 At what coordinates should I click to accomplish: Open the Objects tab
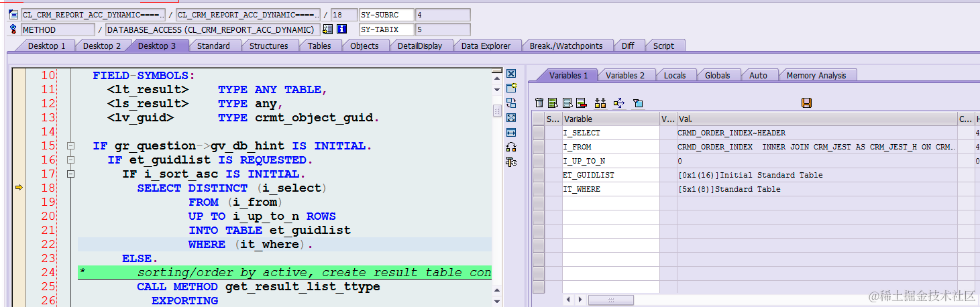pyautogui.click(x=364, y=46)
